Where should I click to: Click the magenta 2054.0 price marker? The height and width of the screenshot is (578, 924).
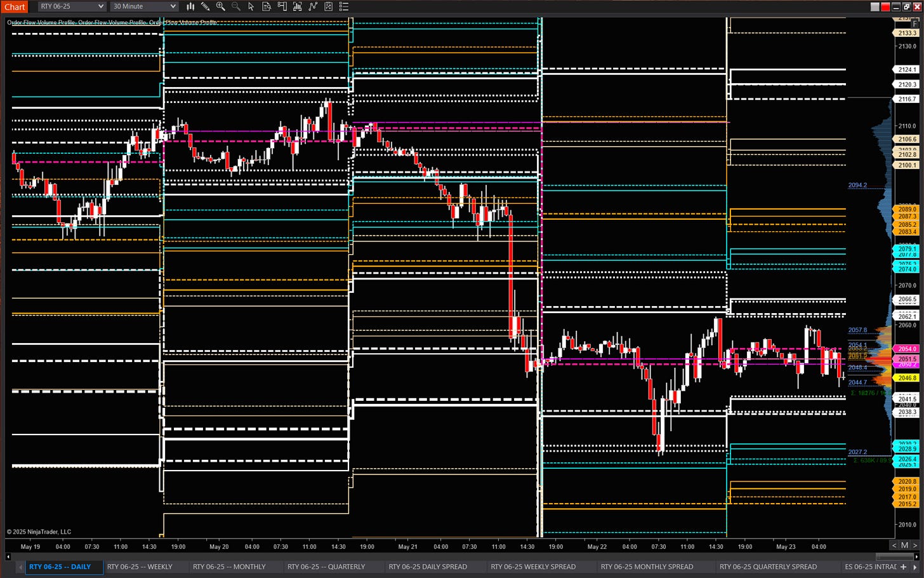point(907,349)
